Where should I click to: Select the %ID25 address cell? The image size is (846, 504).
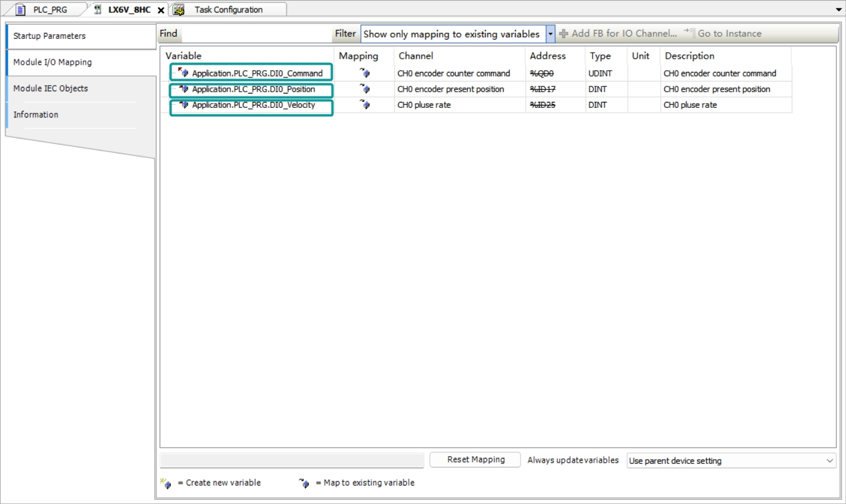(555, 104)
